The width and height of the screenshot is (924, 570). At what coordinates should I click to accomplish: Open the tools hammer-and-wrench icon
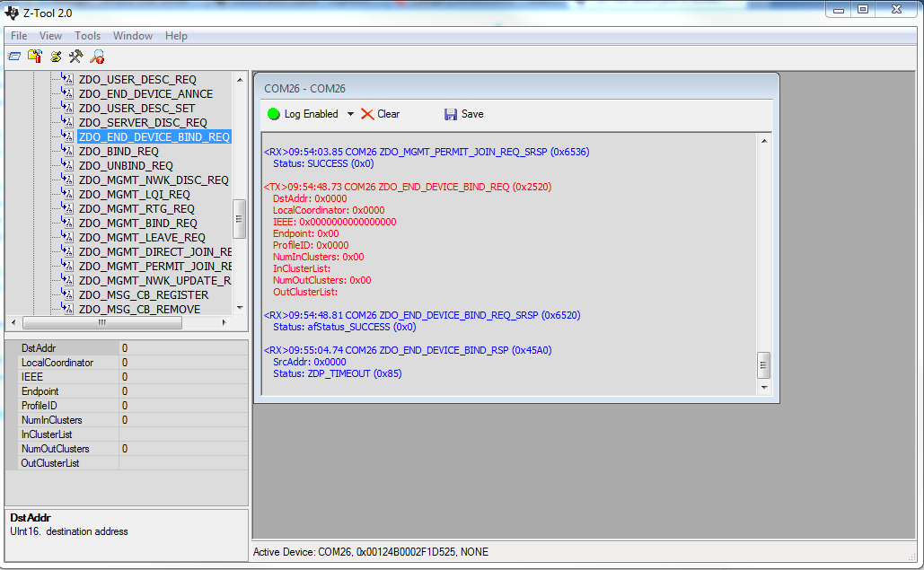click(76, 56)
